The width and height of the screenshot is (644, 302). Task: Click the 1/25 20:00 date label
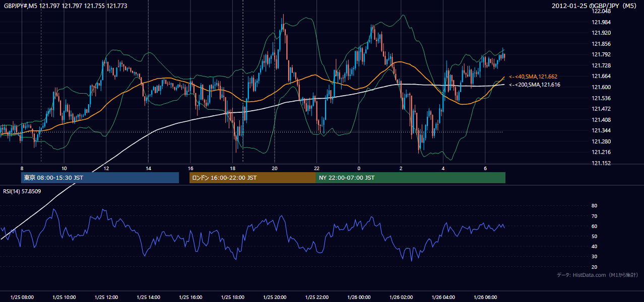(275, 297)
